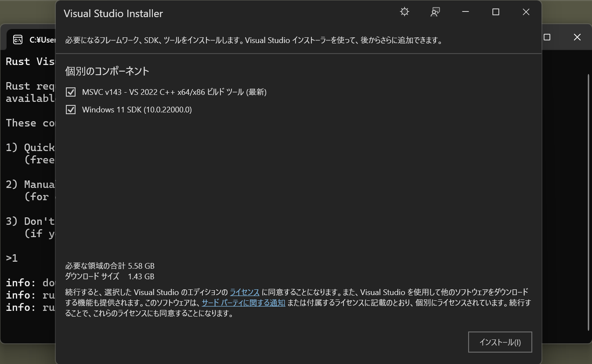The image size is (592, 364).
Task: Click the terminal window vertical scrollbar
Action: click(588, 202)
